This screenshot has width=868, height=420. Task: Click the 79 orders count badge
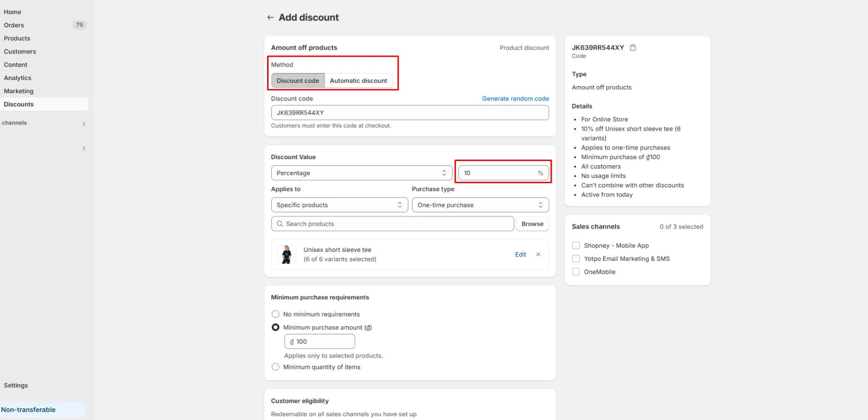79,25
